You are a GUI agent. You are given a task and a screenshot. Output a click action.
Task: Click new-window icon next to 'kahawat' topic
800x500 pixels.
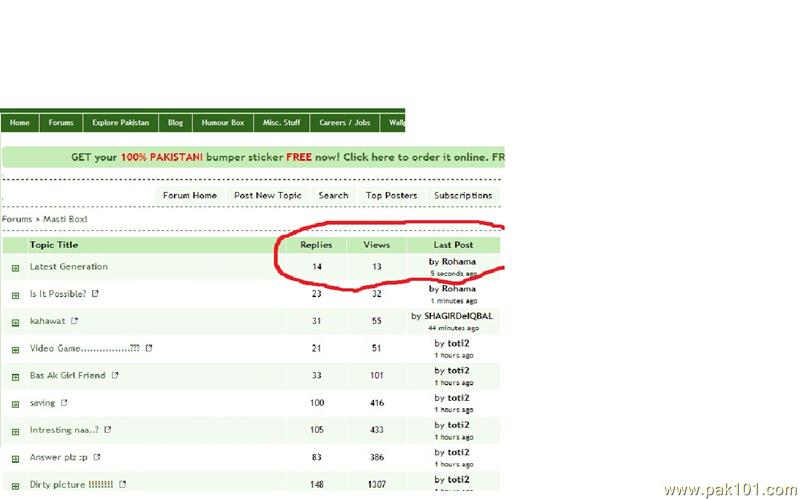(x=75, y=321)
